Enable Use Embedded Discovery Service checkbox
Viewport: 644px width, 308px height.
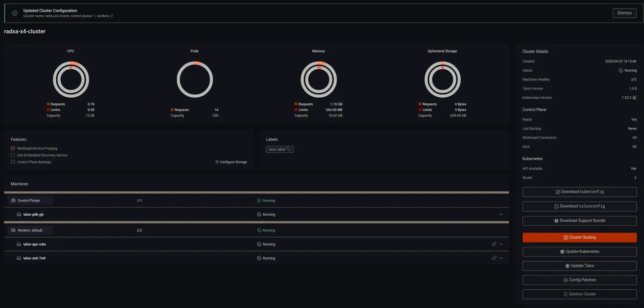click(13, 155)
